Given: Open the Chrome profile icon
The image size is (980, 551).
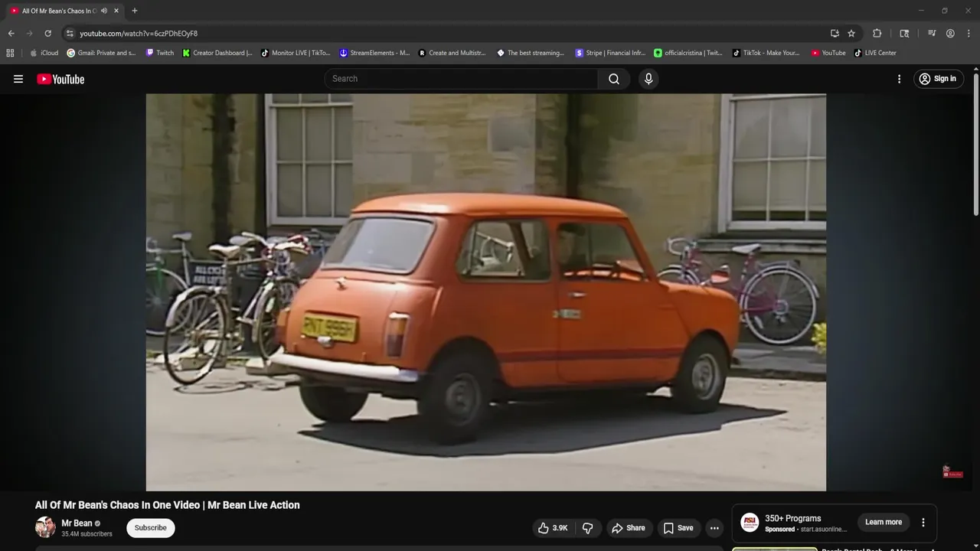Looking at the screenshot, I should click(950, 34).
